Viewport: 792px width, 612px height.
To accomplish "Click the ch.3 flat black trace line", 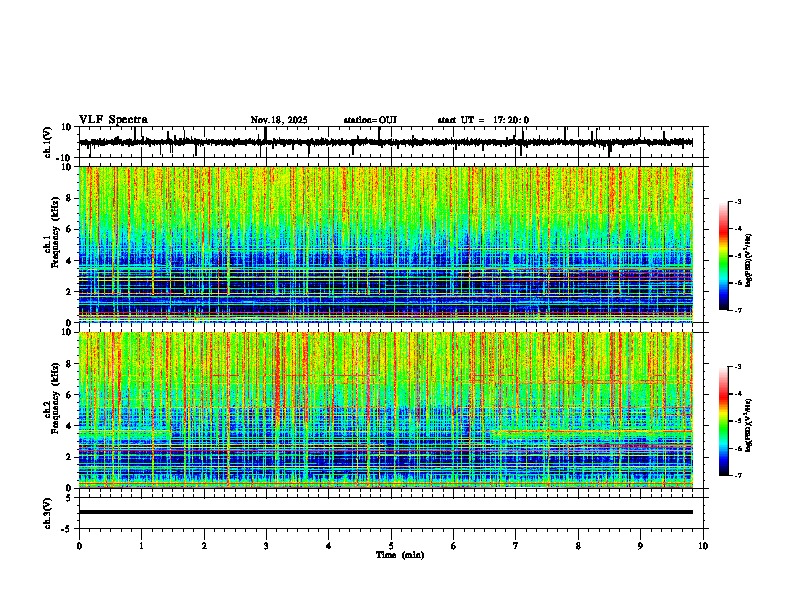I will (386, 512).
